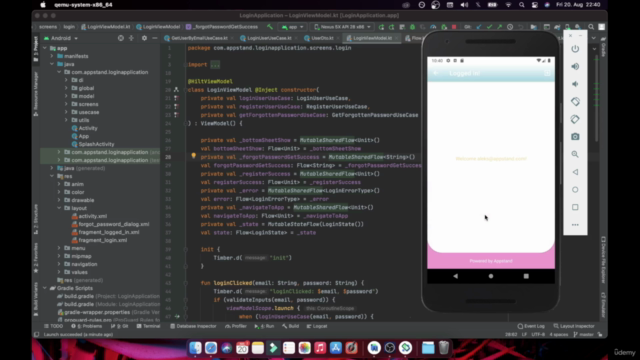Toggle the Favorites side tool button

click(36, 258)
